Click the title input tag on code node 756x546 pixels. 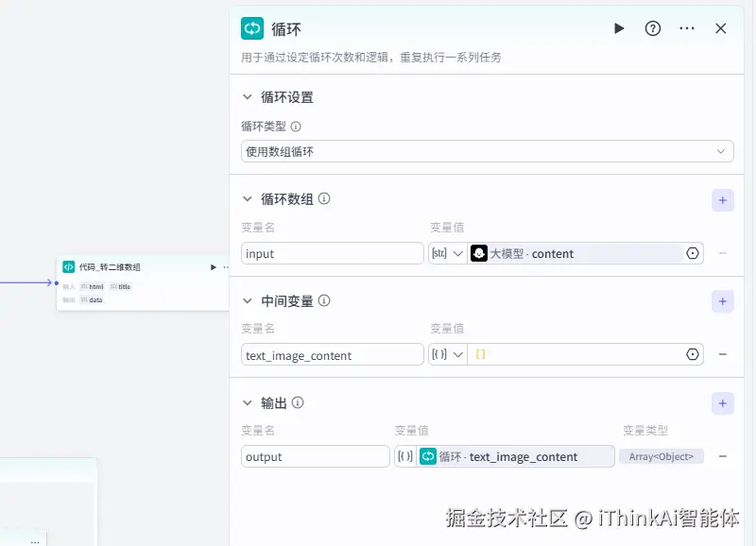click(x=121, y=286)
